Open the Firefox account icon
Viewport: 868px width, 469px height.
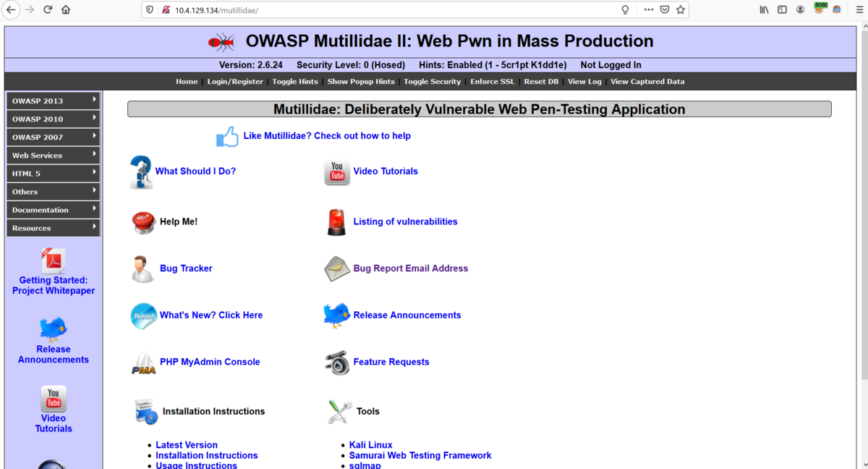click(800, 10)
